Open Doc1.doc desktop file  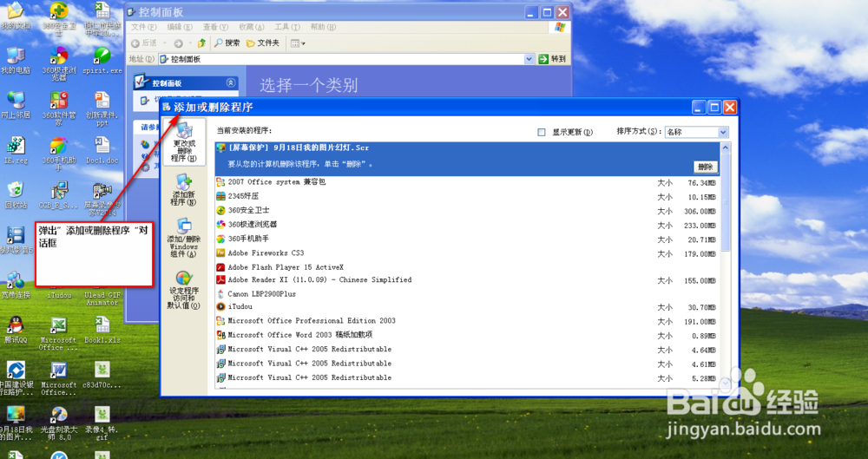[x=102, y=151]
